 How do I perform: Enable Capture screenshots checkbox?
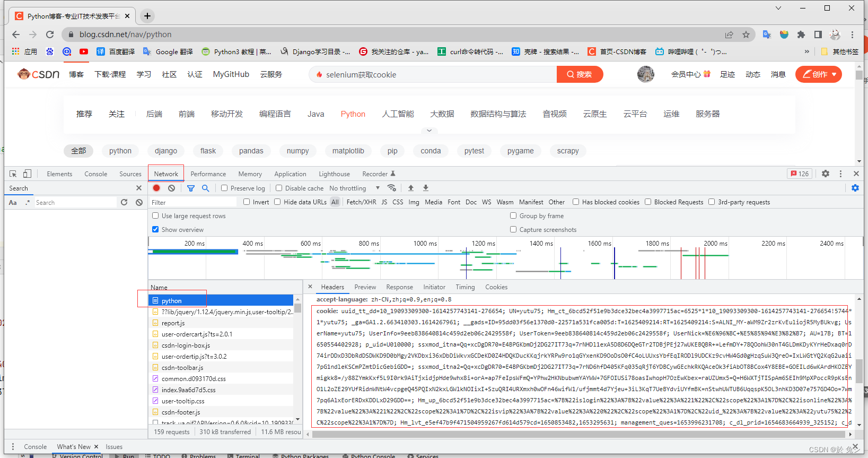[x=513, y=229]
